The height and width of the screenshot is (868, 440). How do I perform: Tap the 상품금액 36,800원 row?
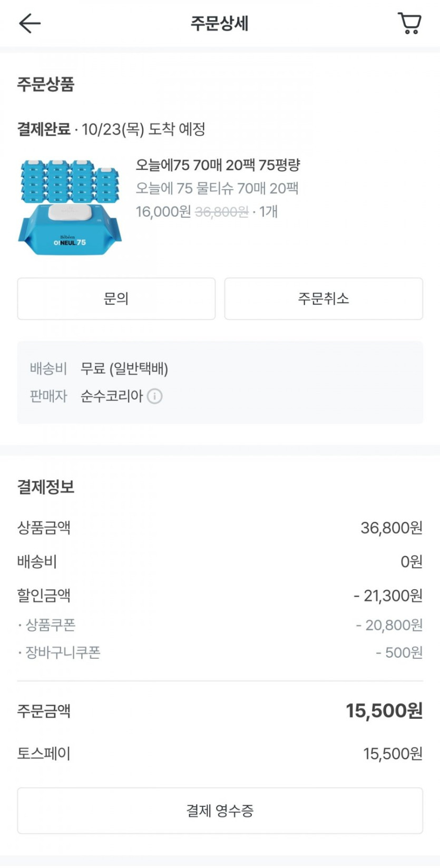(220, 528)
